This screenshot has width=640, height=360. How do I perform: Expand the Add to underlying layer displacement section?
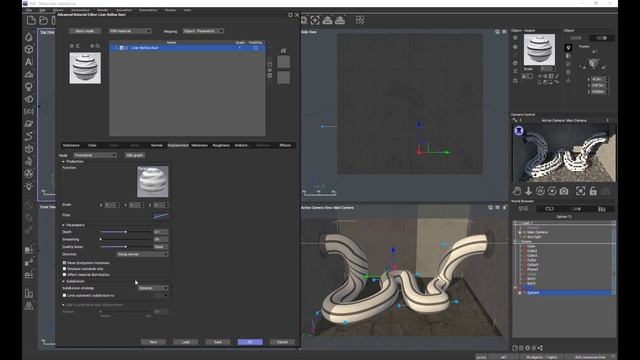click(63, 305)
